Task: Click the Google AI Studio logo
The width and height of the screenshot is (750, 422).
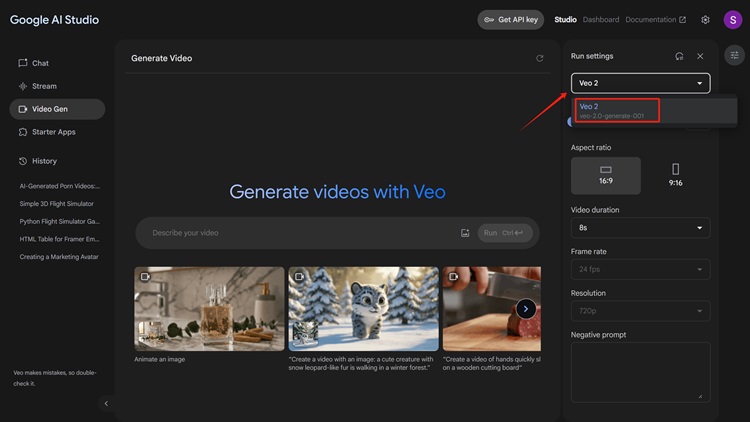Action: pos(55,20)
